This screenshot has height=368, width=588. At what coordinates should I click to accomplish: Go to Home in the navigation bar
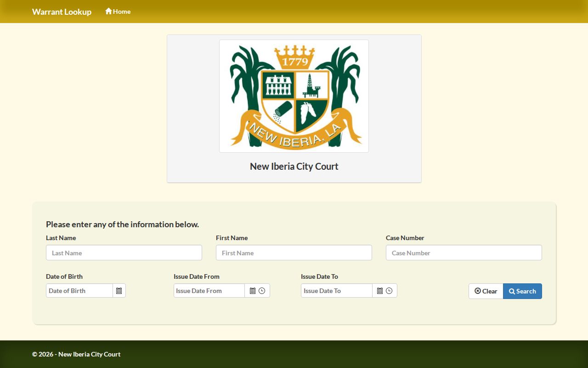[118, 11]
